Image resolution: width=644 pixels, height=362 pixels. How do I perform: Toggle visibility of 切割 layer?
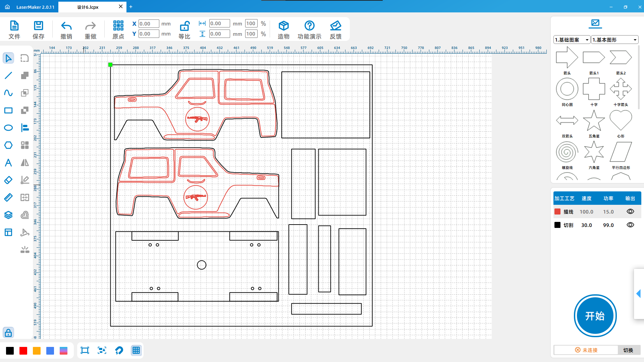point(630,225)
